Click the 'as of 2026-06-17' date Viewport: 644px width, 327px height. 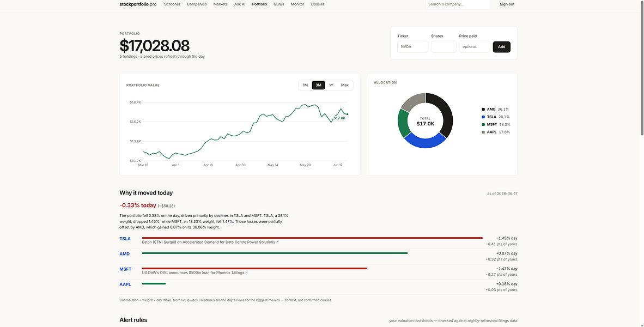(502, 193)
